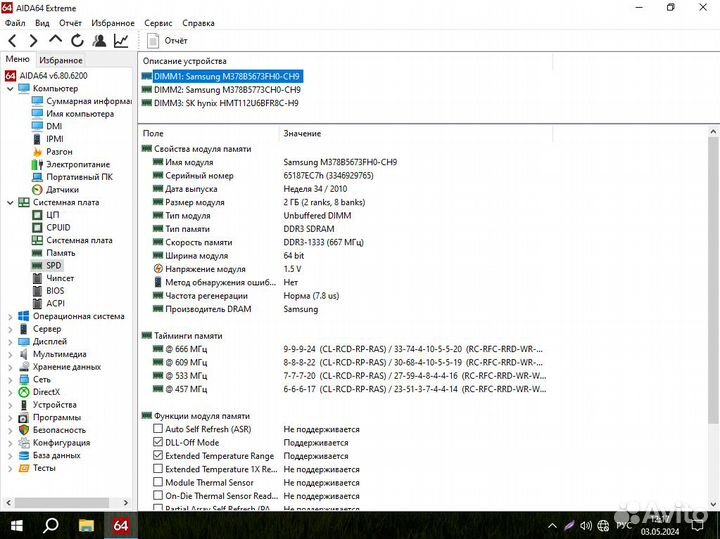Open the graph chart toolbar icon

121,41
